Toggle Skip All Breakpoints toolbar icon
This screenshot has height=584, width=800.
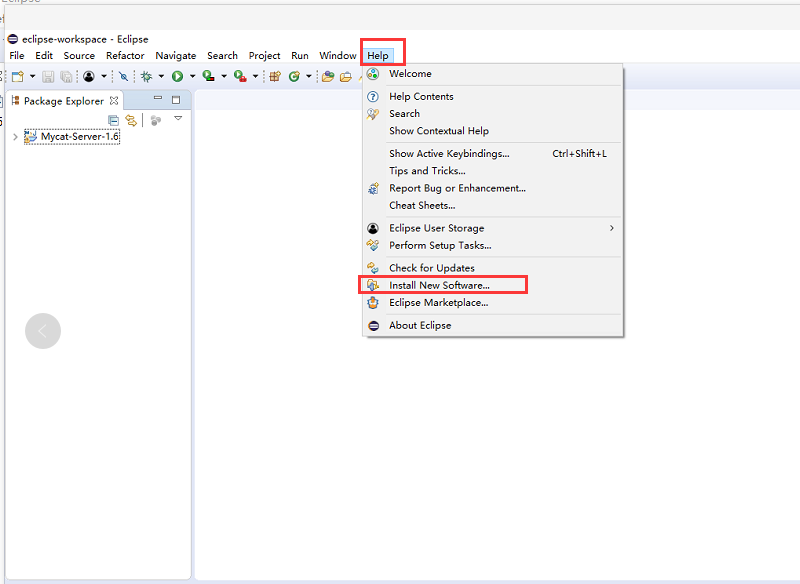click(123, 77)
